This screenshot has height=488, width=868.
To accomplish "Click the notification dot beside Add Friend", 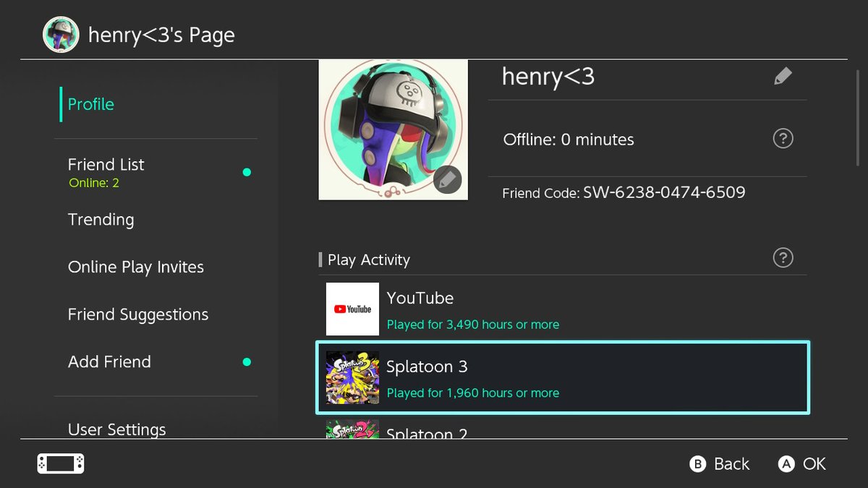I will click(247, 361).
